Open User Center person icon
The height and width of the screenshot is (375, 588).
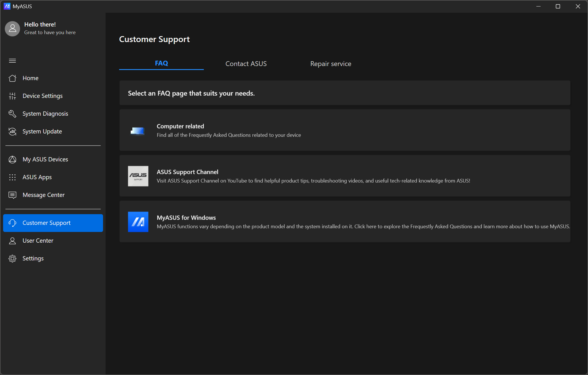point(12,241)
